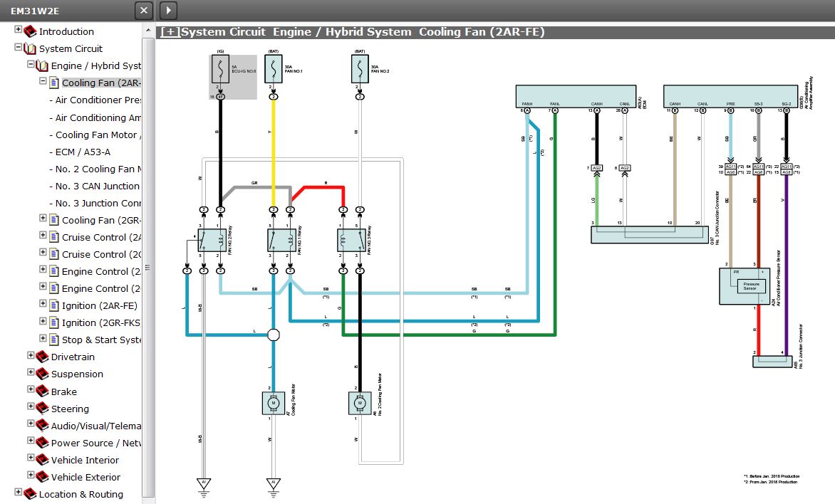The width and height of the screenshot is (835, 504).
Task: Click the Cooling Fan Motor symbol
Action: [x=273, y=403]
